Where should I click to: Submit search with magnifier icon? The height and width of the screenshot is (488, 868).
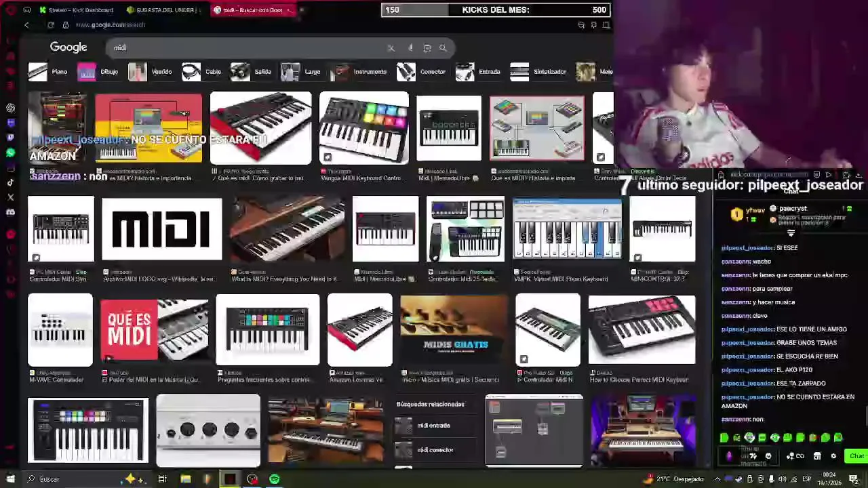[443, 48]
